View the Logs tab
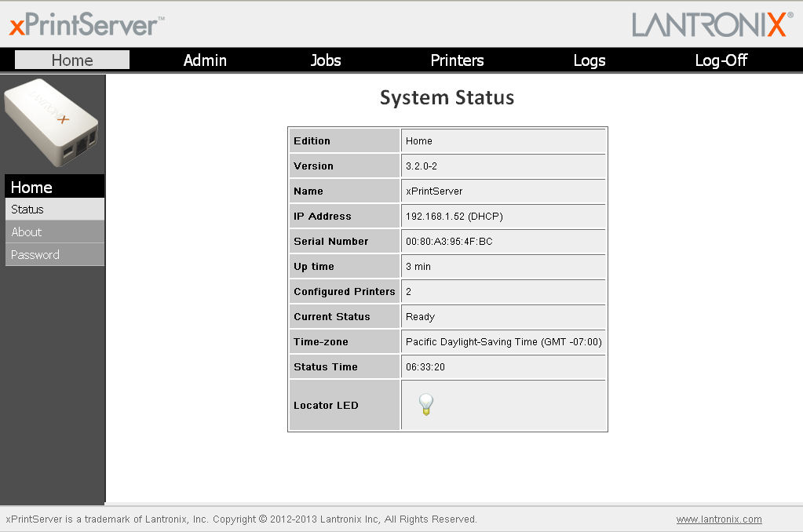The width and height of the screenshot is (803, 532). pos(589,60)
